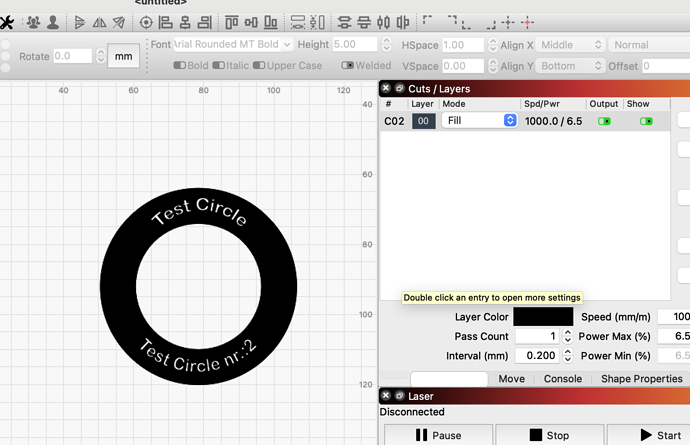Align selected objects to bottom edges
The width and height of the screenshot is (690, 445).
271,22
